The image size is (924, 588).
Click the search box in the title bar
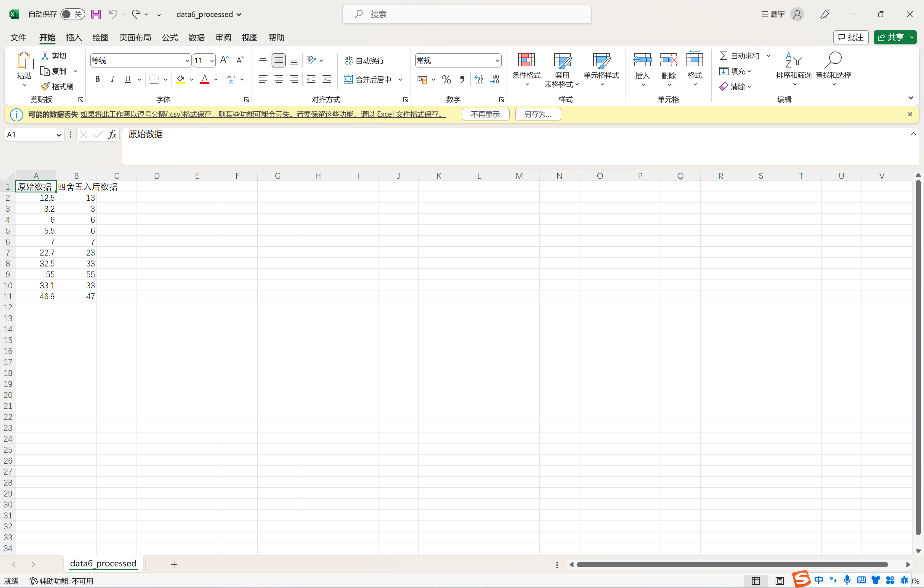(466, 14)
